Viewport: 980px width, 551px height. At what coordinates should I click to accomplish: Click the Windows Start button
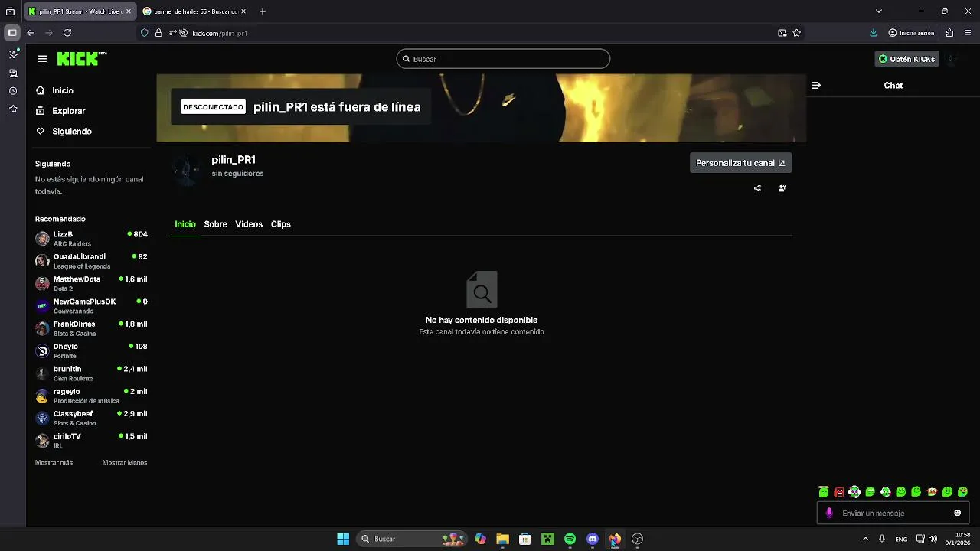(x=343, y=539)
